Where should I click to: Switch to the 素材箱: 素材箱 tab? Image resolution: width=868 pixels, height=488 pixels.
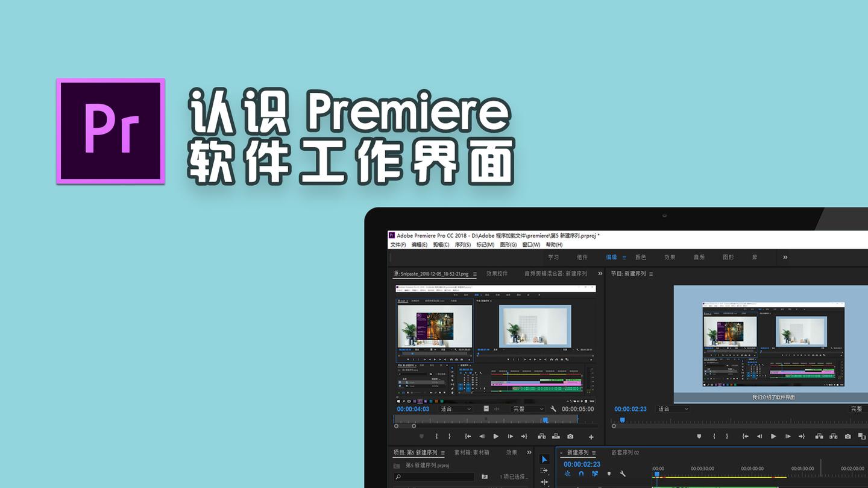coord(471,452)
